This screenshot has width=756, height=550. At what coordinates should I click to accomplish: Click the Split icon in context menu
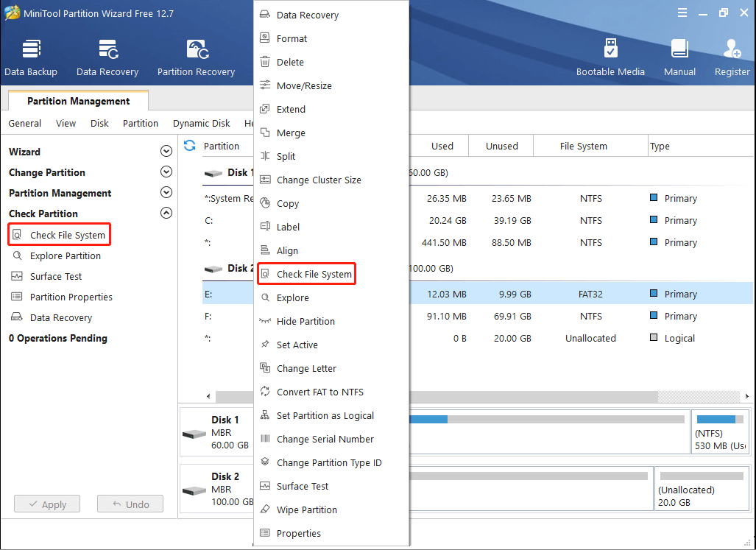click(265, 156)
